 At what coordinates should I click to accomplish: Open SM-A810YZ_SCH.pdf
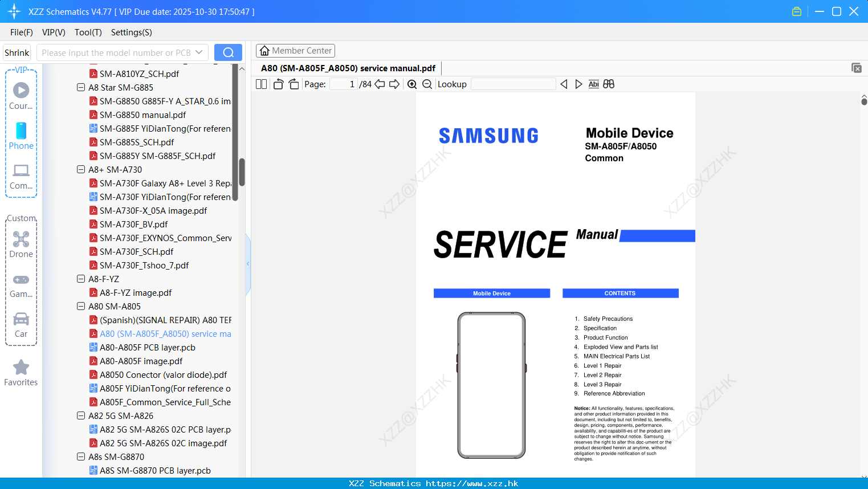[x=134, y=74]
